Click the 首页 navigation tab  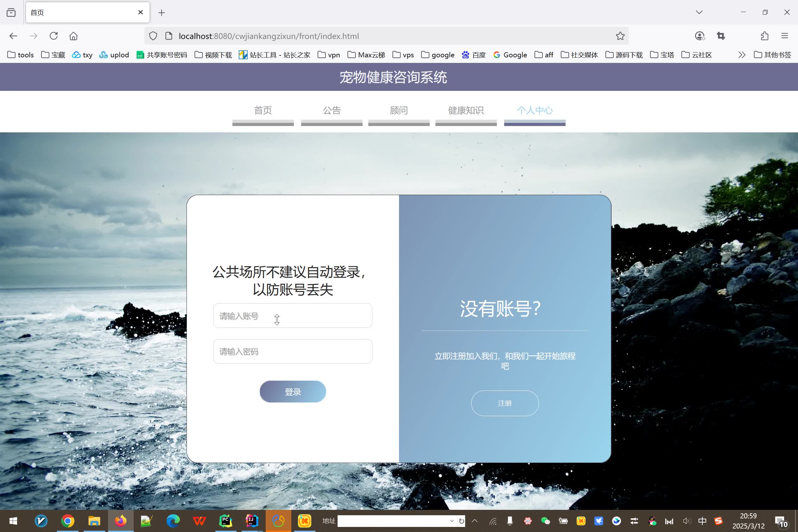(263, 111)
